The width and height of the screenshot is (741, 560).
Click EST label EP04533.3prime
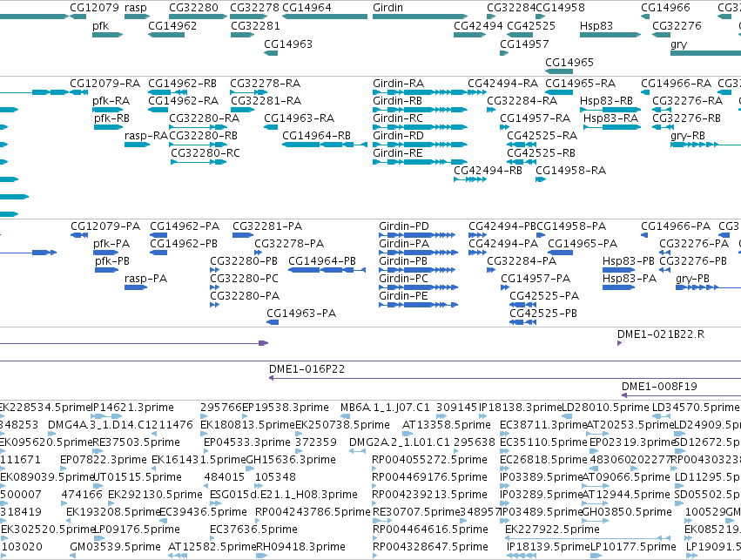click(247, 442)
